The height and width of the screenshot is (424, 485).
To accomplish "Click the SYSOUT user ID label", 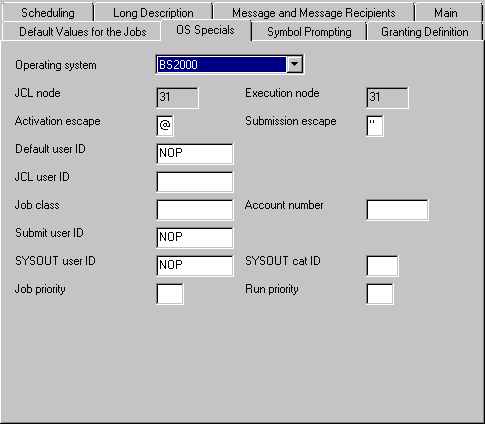I will click(55, 261).
